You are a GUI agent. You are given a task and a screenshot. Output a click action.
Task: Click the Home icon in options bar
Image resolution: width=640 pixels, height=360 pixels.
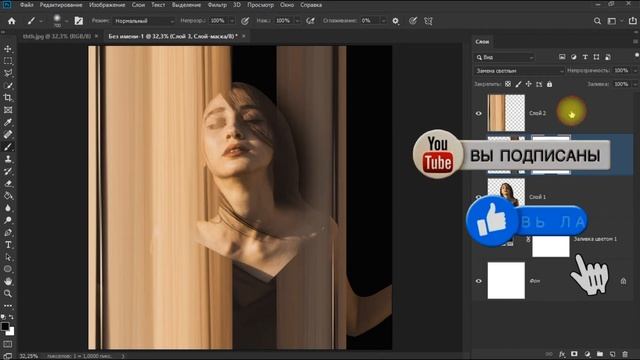click(11, 21)
